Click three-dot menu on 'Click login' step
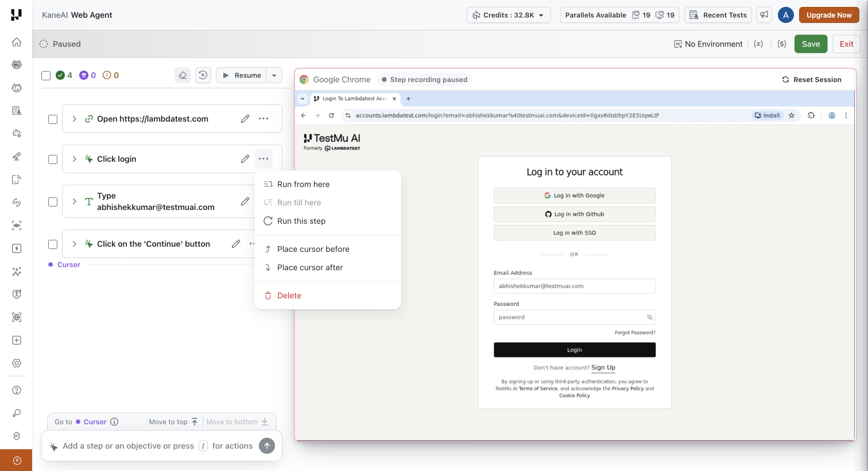868x471 pixels. (263, 159)
